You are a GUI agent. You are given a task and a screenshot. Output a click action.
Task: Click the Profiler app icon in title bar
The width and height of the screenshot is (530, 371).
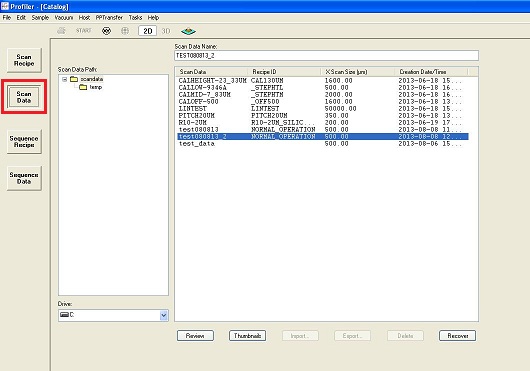(x=5, y=6)
